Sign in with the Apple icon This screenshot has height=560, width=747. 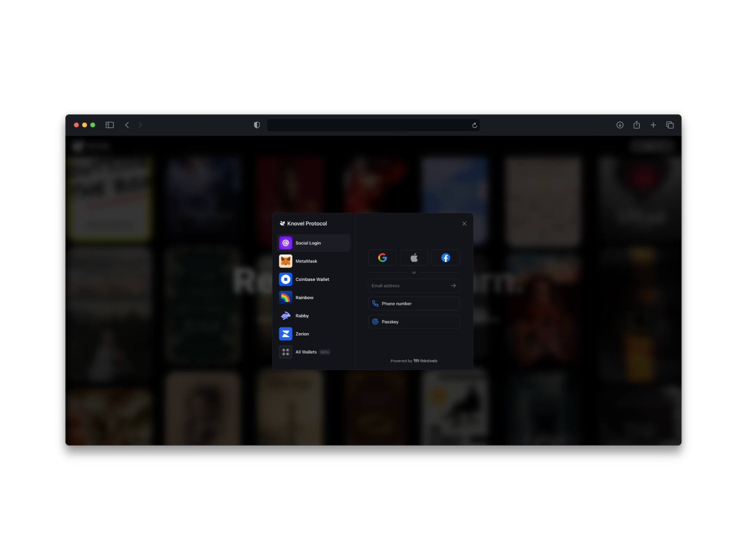[414, 257]
